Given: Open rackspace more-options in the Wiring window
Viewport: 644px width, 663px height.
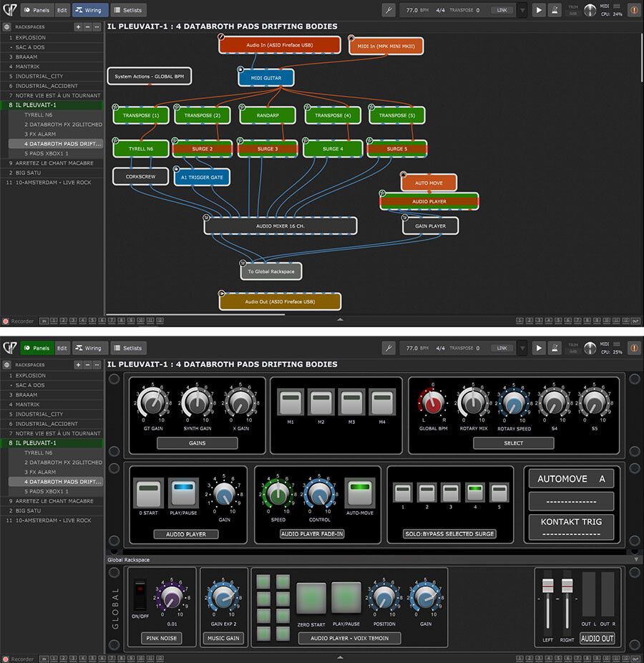Looking at the screenshot, I should 97,26.
